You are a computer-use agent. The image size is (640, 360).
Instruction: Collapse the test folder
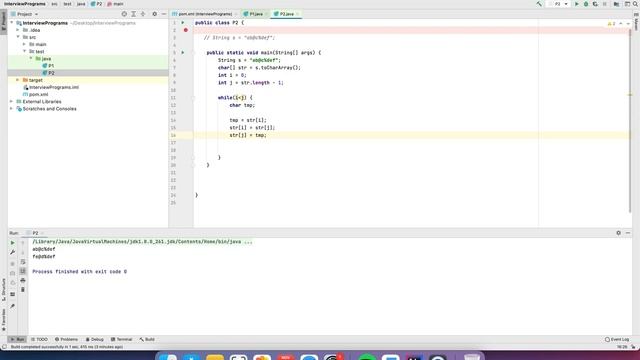tap(24, 51)
